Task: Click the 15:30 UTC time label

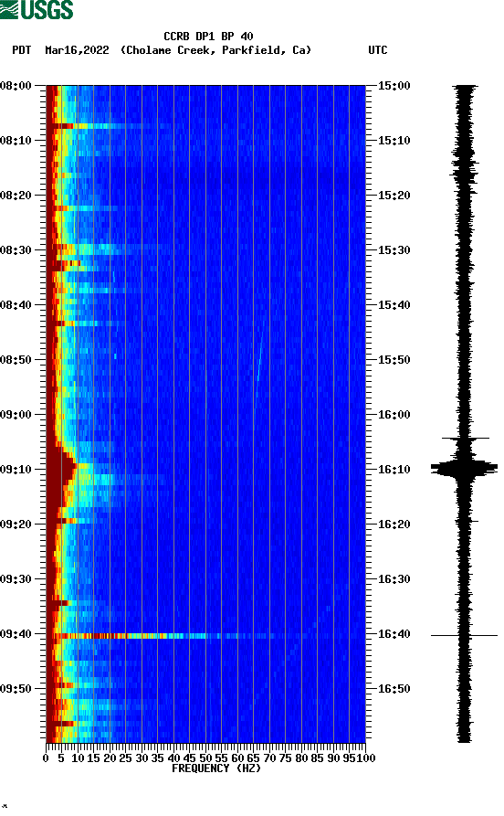Action: (394, 249)
